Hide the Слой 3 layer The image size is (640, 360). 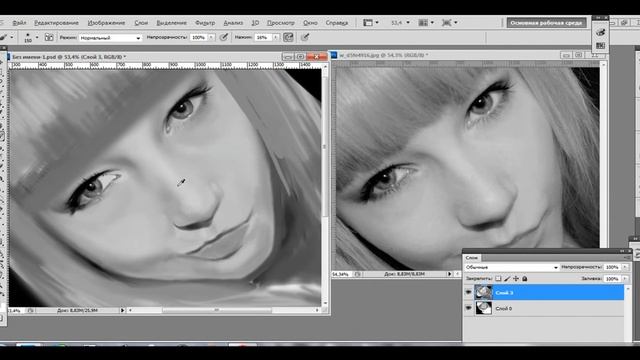click(x=469, y=293)
